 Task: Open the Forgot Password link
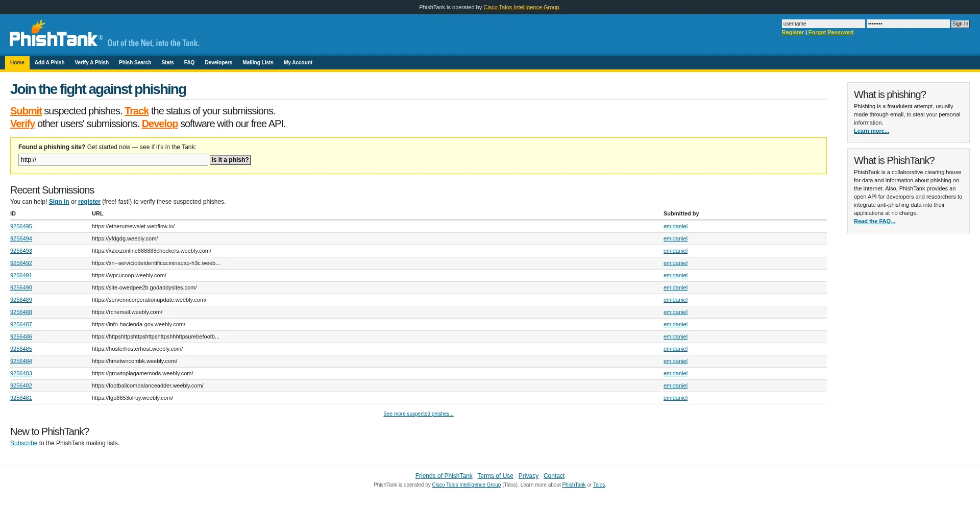830,33
